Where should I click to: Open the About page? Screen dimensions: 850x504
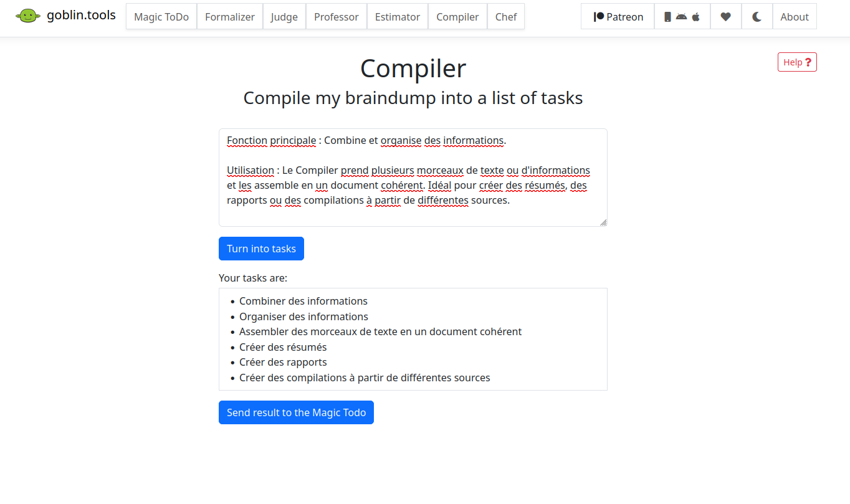point(795,17)
